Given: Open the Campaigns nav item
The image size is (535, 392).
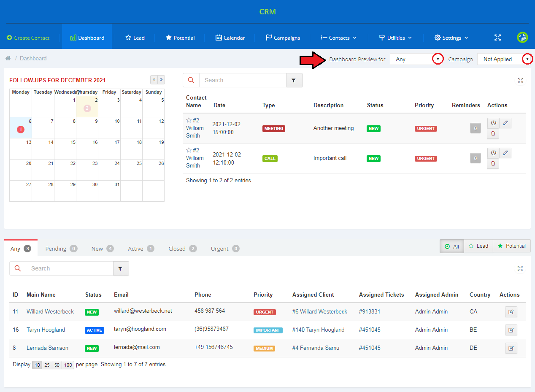Looking at the screenshot, I should coord(283,38).
